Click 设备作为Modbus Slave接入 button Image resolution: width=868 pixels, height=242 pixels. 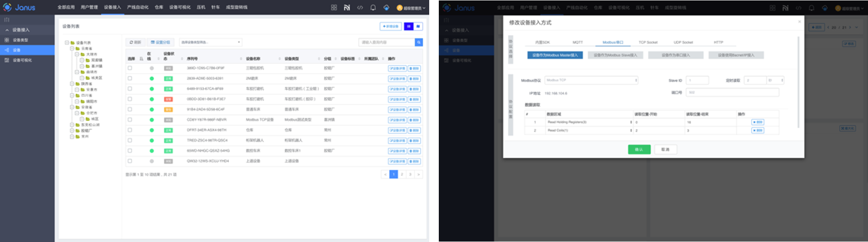coord(615,55)
